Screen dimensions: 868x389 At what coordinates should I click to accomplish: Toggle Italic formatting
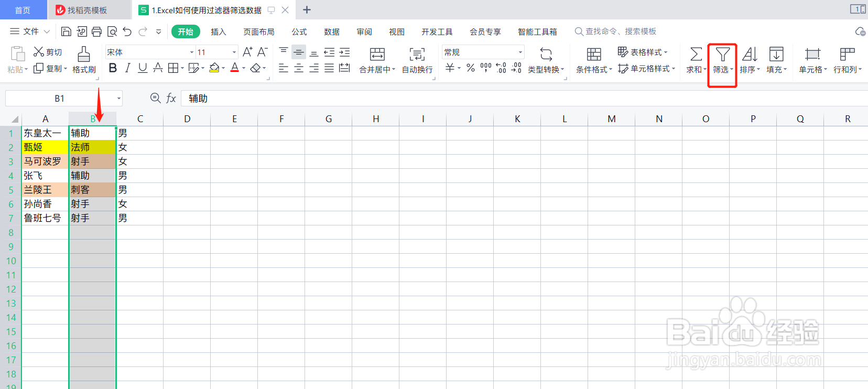tap(127, 68)
